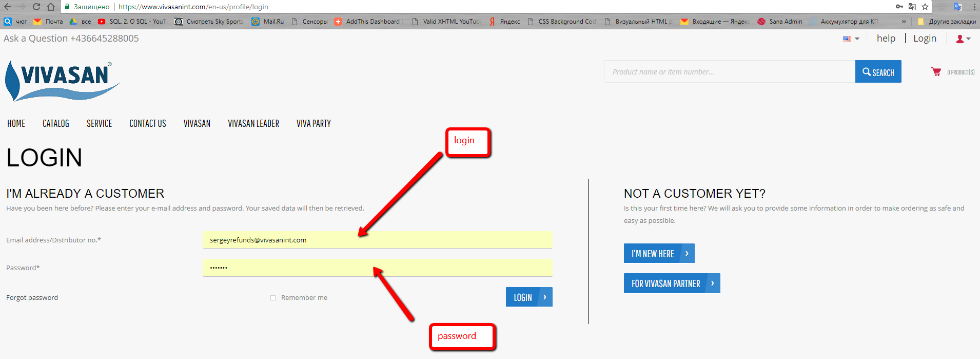Screen dimensions: 980x359
Task: Focus the Email address/Distributor no. field
Action: (378, 240)
